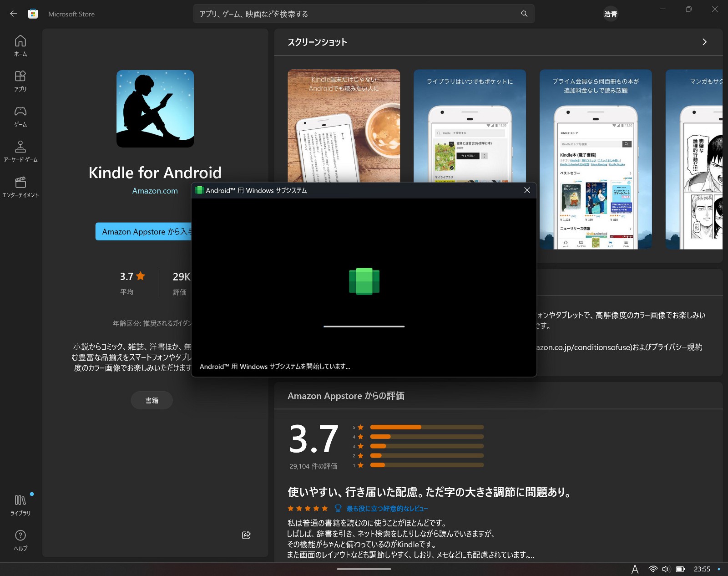Select the 書籍 genre tag

(152, 400)
